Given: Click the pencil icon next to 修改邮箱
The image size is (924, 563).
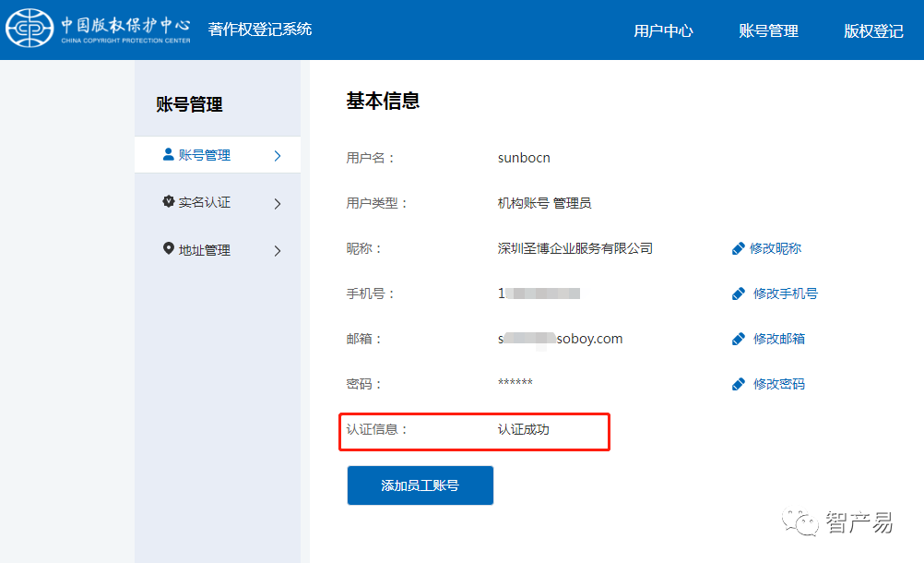Looking at the screenshot, I should tap(738, 339).
